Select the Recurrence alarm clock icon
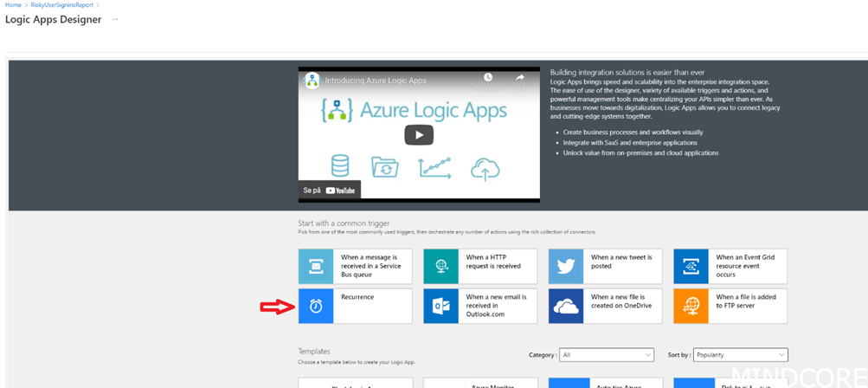The image size is (868, 388). click(x=316, y=306)
